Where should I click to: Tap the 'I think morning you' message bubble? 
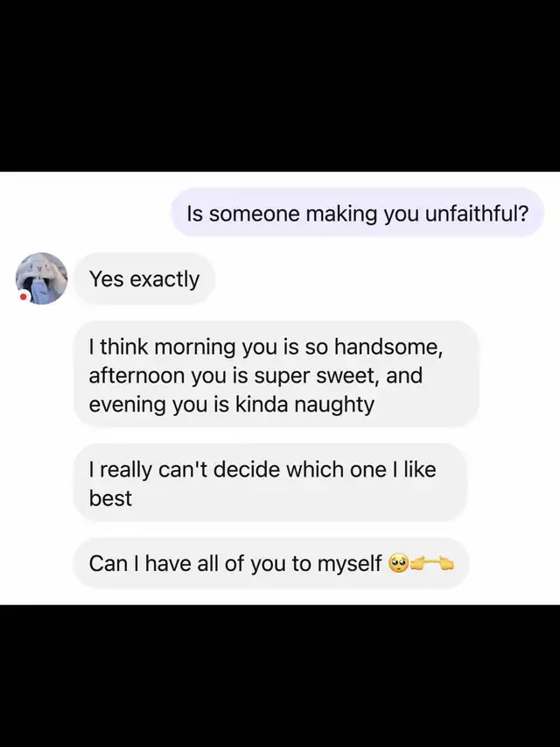pos(276,375)
